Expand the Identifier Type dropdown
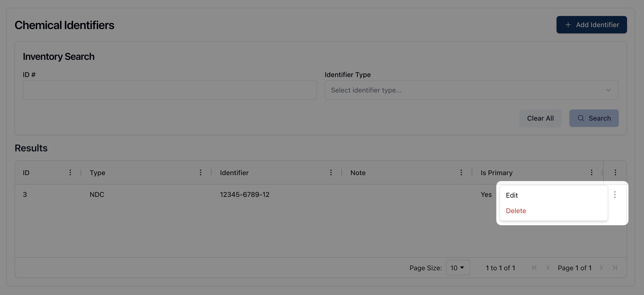 pos(471,90)
